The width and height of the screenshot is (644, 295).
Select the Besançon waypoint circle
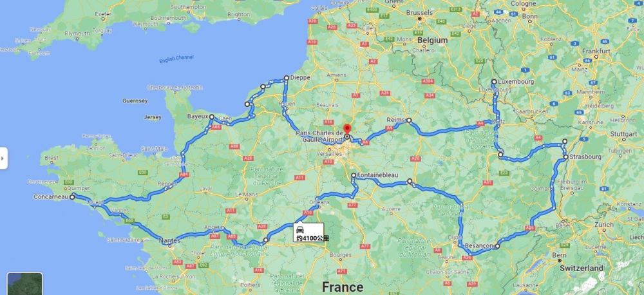[497, 246]
